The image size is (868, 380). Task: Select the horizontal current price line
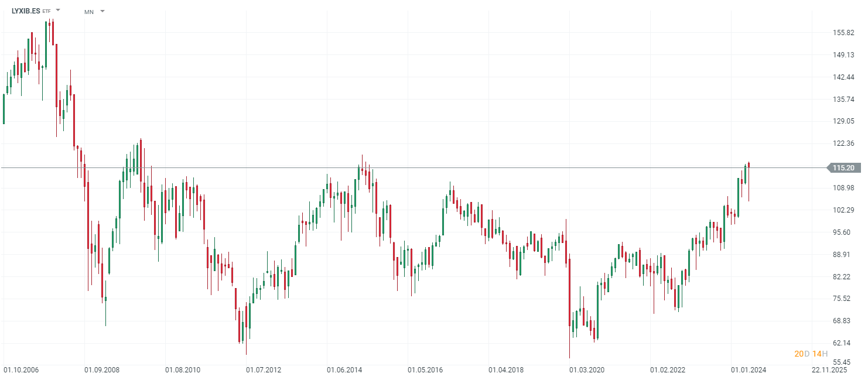point(410,168)
